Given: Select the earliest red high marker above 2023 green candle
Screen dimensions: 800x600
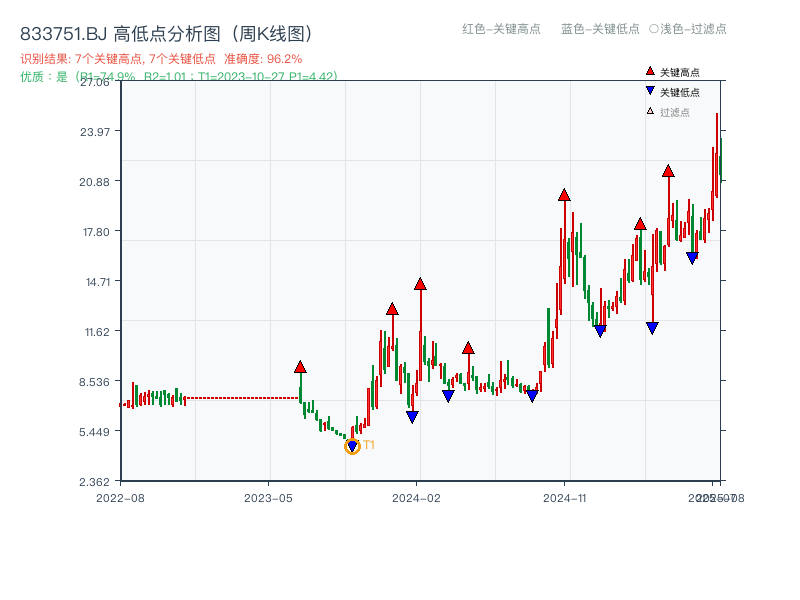Looking at the screenshot, I should pyautogui.click(x=301, y=367).
